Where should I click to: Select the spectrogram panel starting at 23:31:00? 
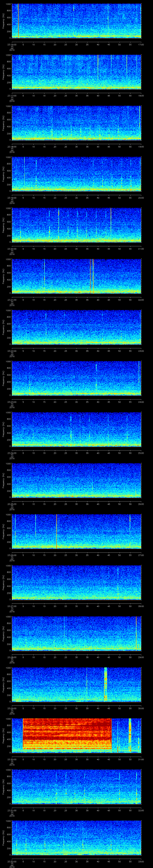click(76, 787)
